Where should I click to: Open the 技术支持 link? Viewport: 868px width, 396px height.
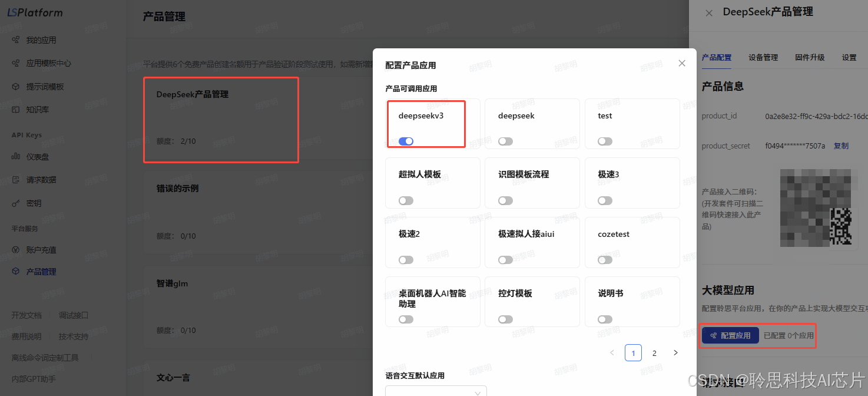pyautogui.click(x=74, y=336)
